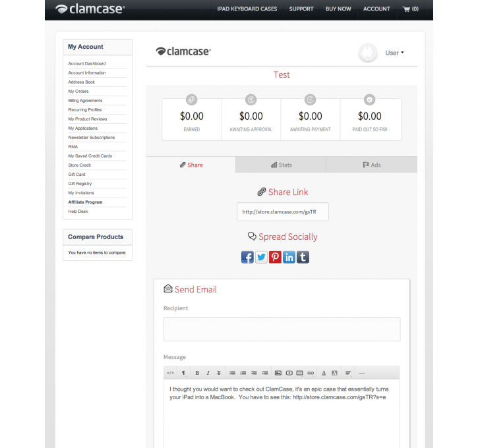Share on Twitter
Screen dimensions: 478x448
click(x=261, y=257)
